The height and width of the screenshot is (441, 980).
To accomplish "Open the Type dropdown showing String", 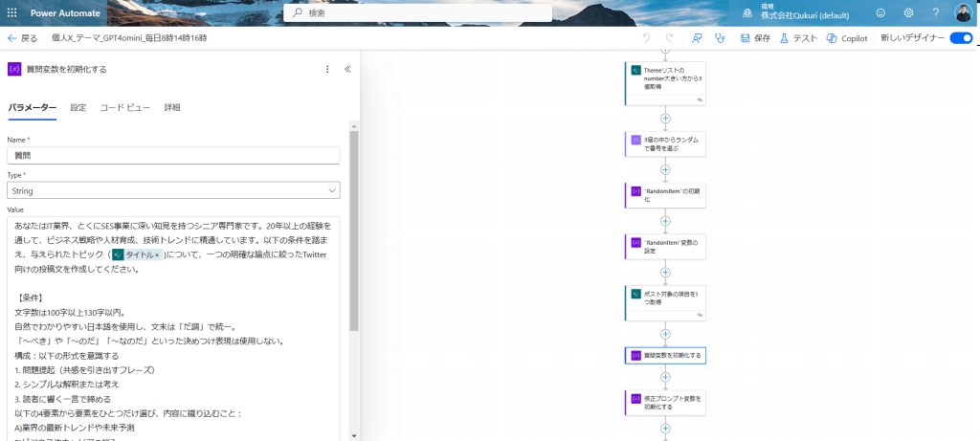I will [173, 190].
